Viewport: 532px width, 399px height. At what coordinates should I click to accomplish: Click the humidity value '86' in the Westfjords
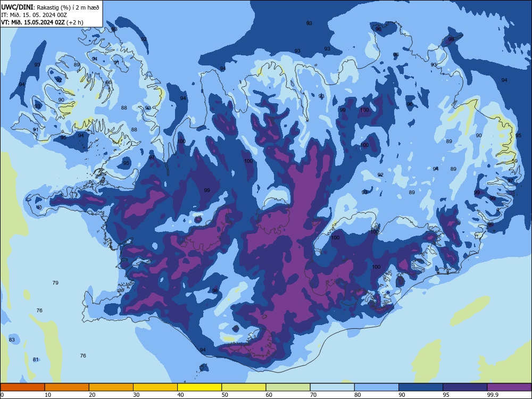(109, 82)
